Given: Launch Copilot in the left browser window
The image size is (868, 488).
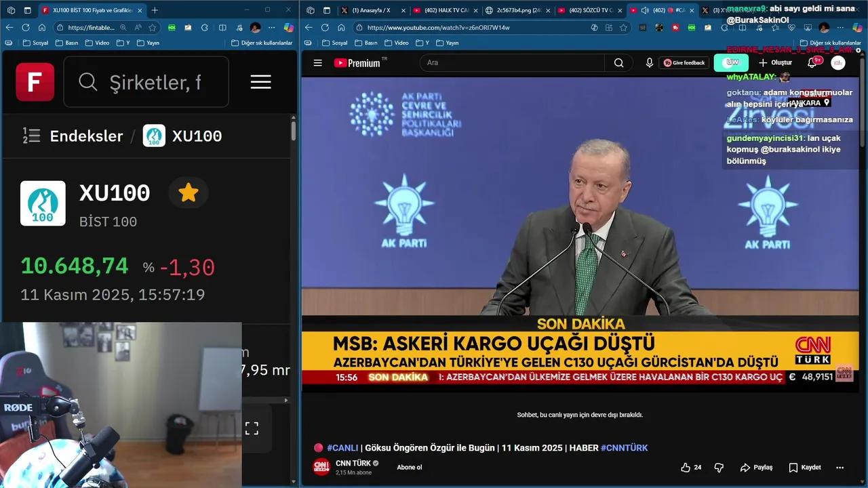Looking at the screenshot, I should (288, 28).
